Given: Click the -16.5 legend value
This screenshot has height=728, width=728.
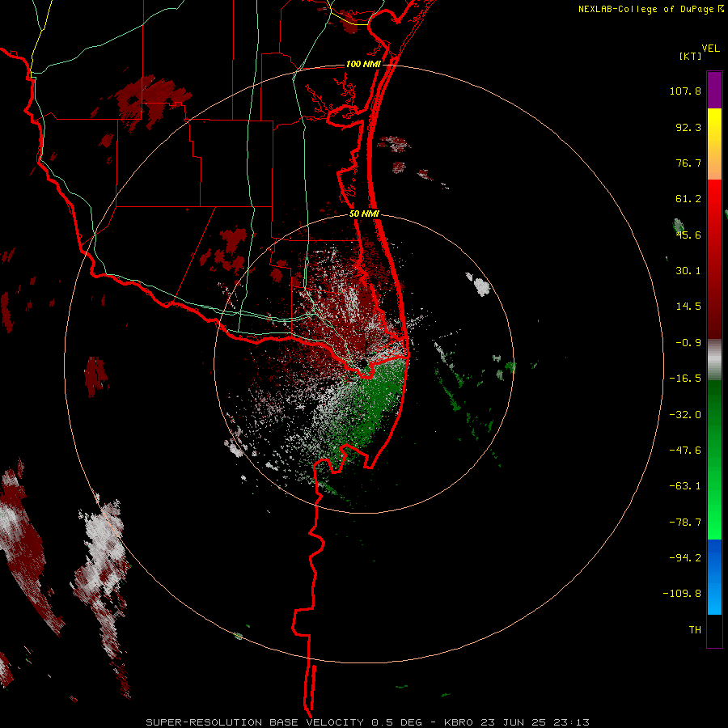Looking at the screenshot, I should pos(685,379).
